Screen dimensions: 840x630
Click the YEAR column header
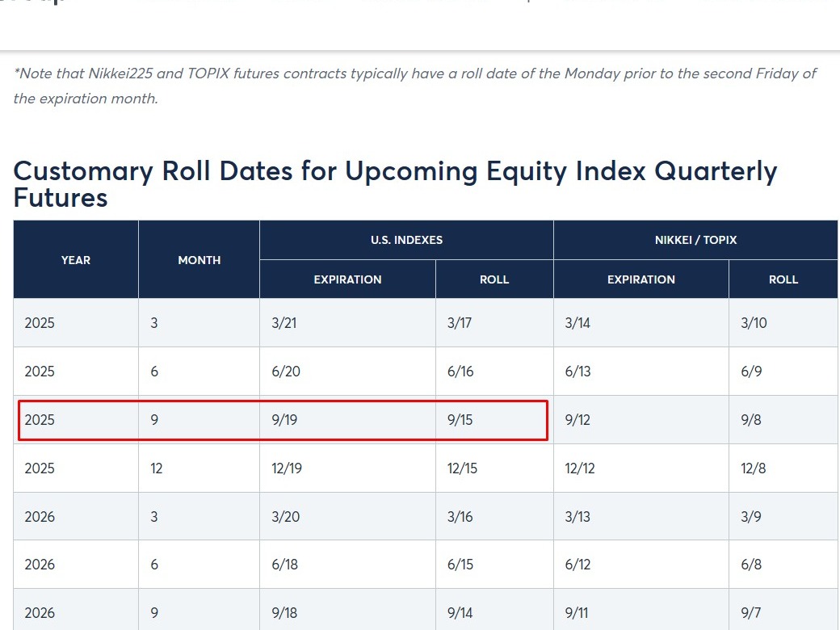click(76, 260)
